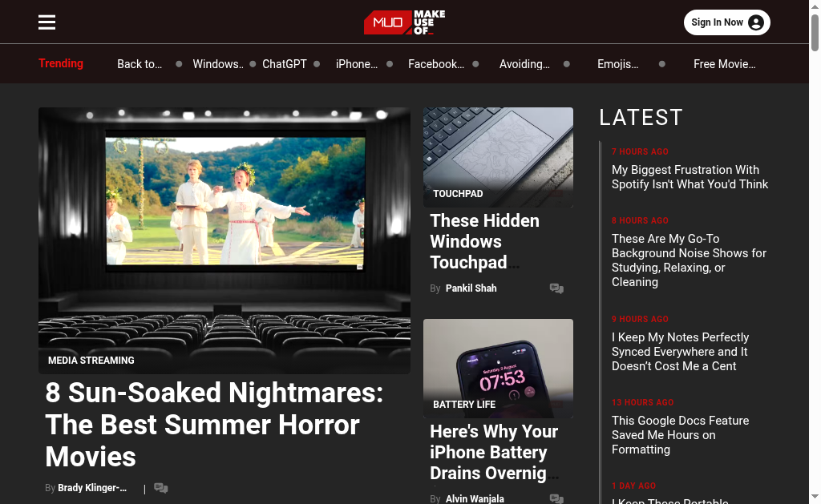
Task: Select the ChatGPT trending topic
Action: pyautogui.click(x=285, y=64)
